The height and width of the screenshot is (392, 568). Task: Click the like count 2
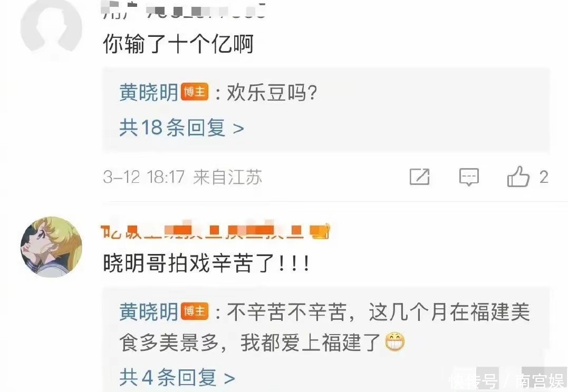tap(543, 177)
